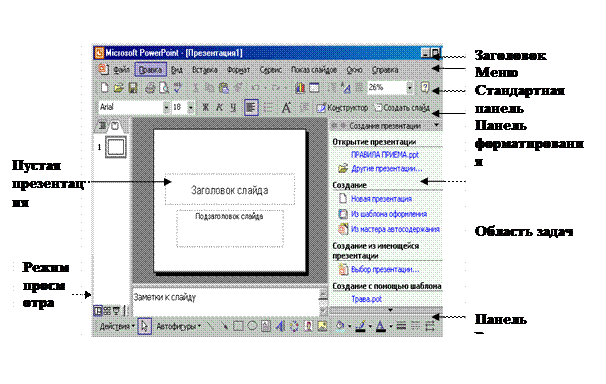606x384 pixels.
Task: Click the Line Color pen swatch
Action: [361, 326]
